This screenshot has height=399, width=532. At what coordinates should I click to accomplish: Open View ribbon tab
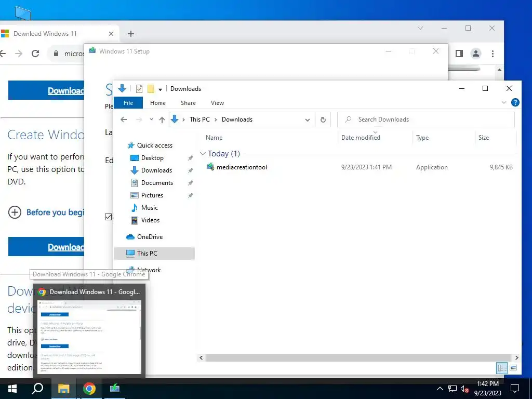coord(217,103)
